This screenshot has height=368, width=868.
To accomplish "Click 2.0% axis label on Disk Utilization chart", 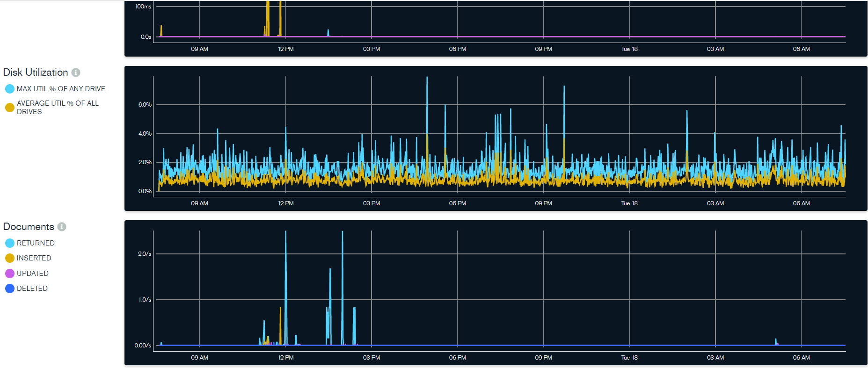I will coord(145,162).
